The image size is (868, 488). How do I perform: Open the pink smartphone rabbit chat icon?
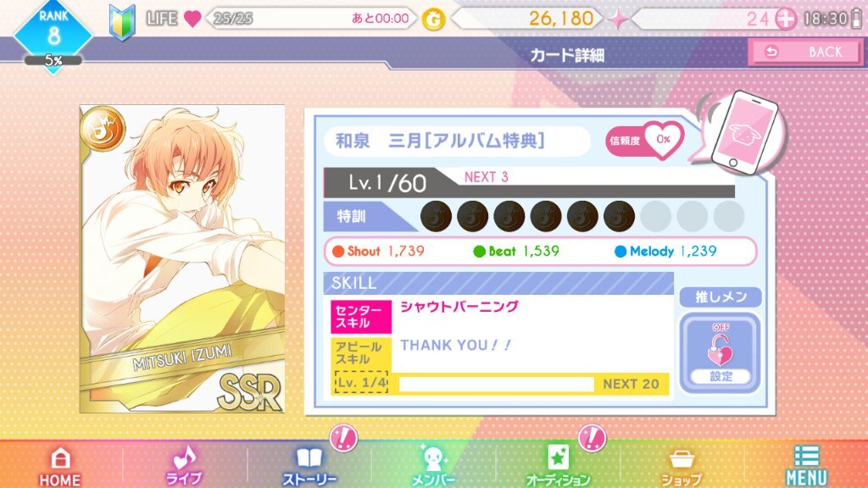[743, 133]
